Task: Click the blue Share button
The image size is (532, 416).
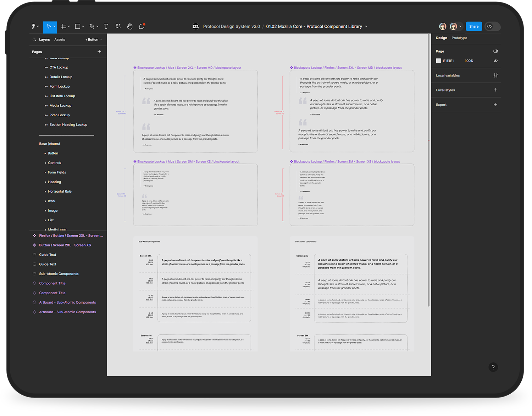Action: click(x=473, y=27)
